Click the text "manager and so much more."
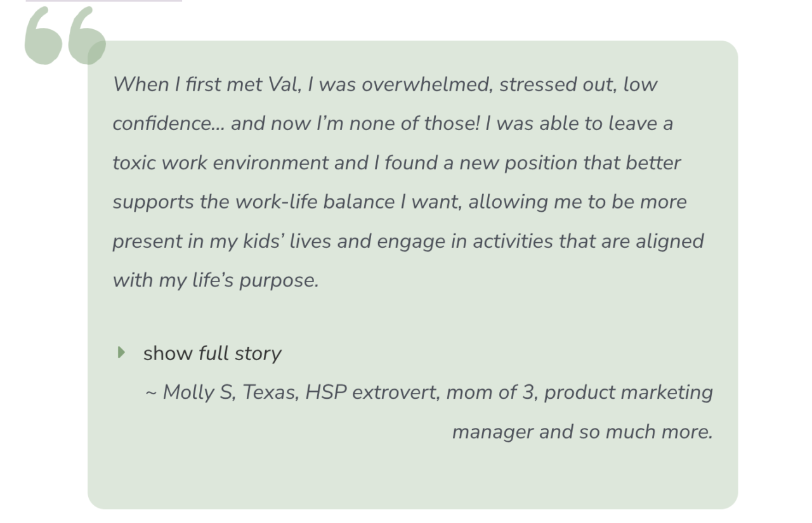Screen dimensions: 812x523 582,432
